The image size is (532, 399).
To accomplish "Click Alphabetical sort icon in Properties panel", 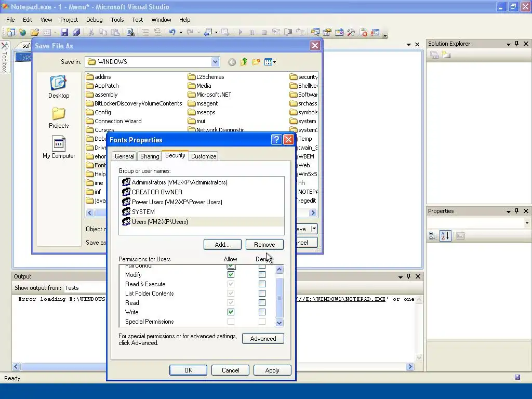I will [445, 236].
